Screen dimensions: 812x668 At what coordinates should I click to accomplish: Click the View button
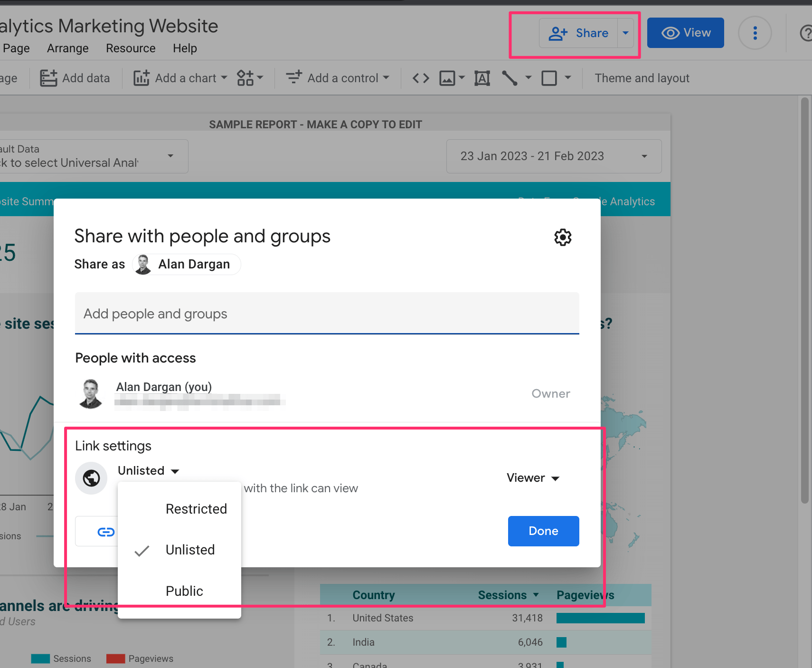point(685,33)
